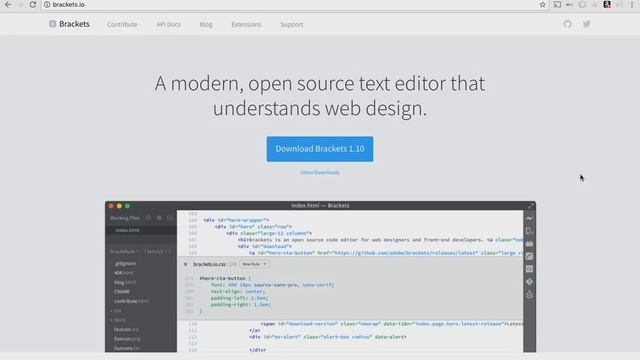Open the API Docs nav item
The height and width of the screenshot is (360, 640).
pos(168,24)
